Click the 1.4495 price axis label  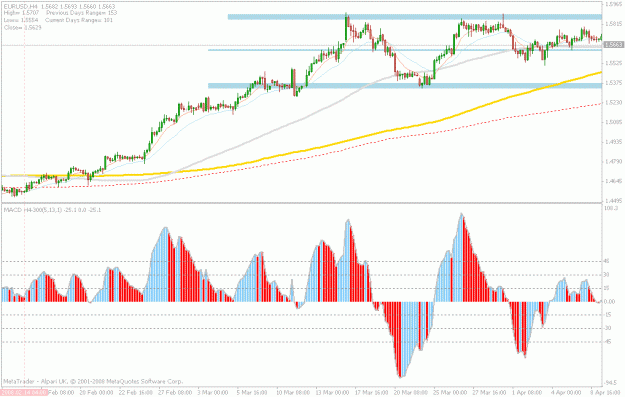point(613,201)
